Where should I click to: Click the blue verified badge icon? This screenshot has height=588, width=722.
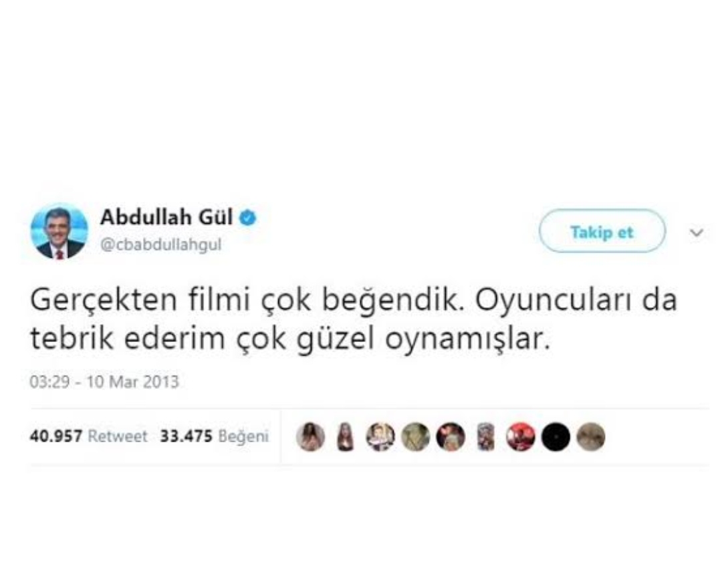[248, 218]
